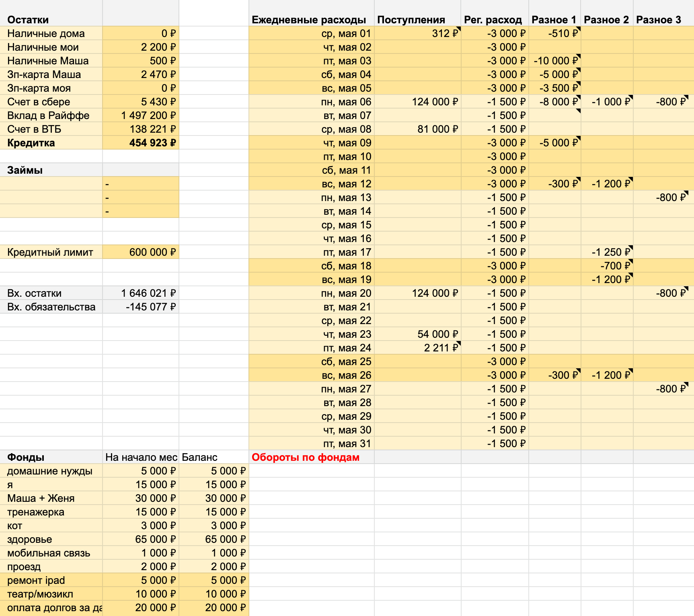
Task: Click the 'здоровье' fund label
Action: 51,539
